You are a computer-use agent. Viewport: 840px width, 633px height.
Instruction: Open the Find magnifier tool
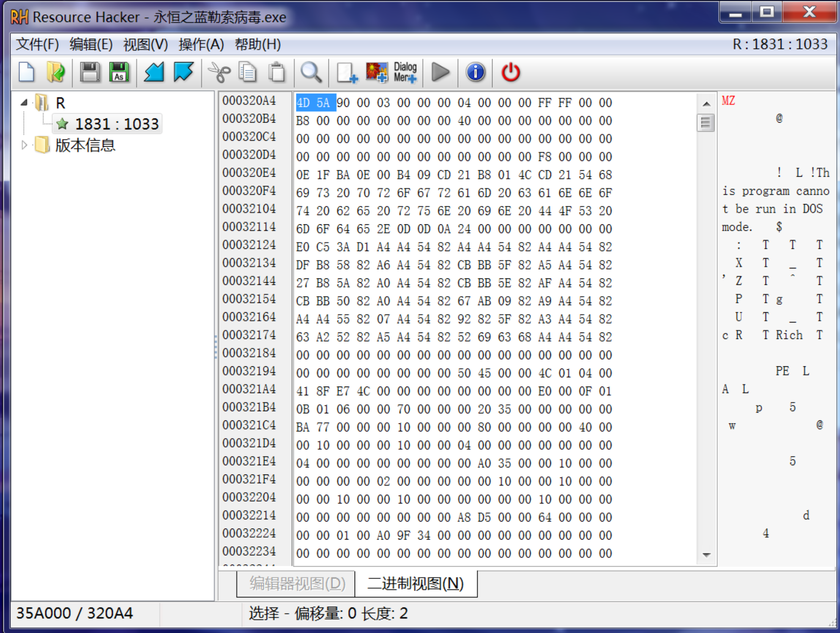pyautogui.click(x=311, y=72)
